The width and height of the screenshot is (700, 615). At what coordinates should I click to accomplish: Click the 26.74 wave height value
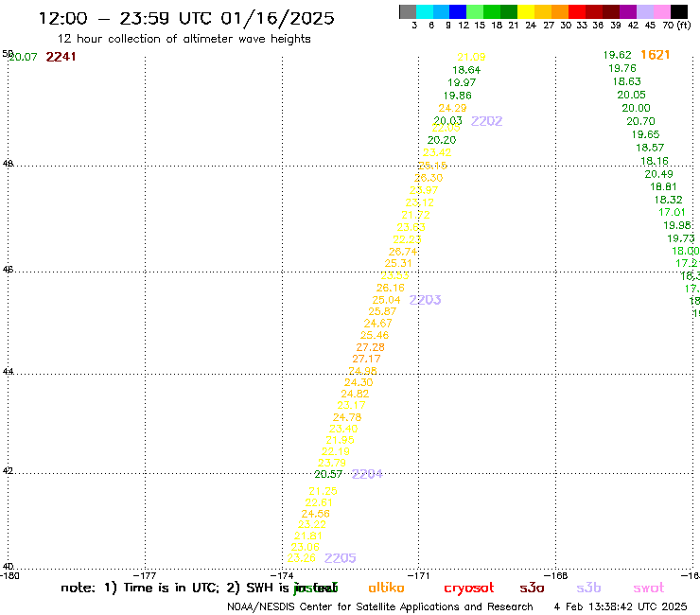tap(403, 252)
